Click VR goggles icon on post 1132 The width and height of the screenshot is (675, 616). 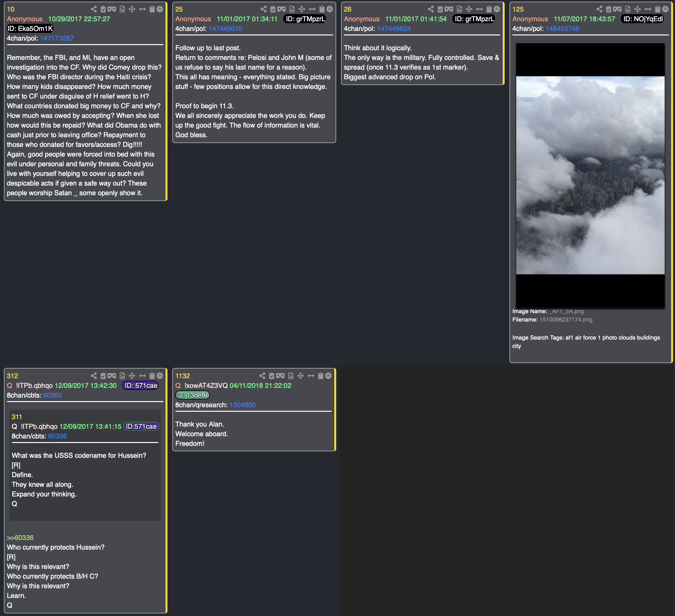pyautogui.click(x=280, y=376)
